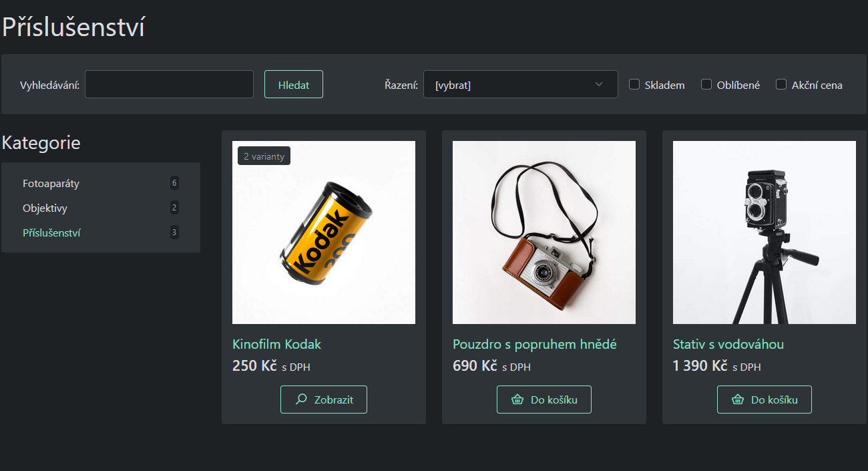Screen dimensions: 868x471
Task: Click the Hledat search button
Action: [294, 84]
